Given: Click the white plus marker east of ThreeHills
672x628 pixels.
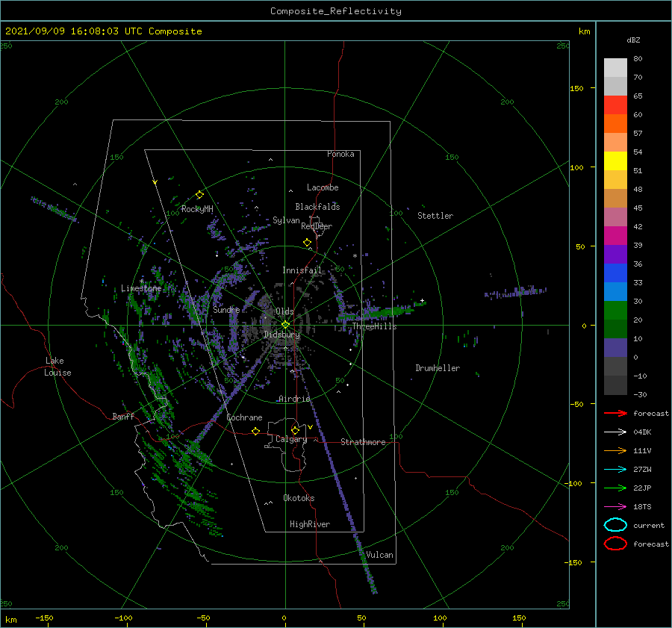Looking at the screenshot, I should tap(422, 300).
